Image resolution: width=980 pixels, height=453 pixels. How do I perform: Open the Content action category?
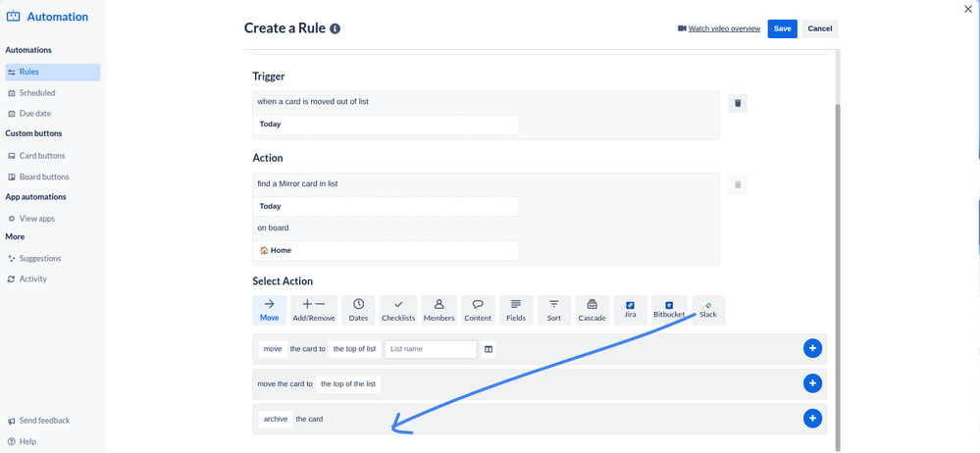478,310
